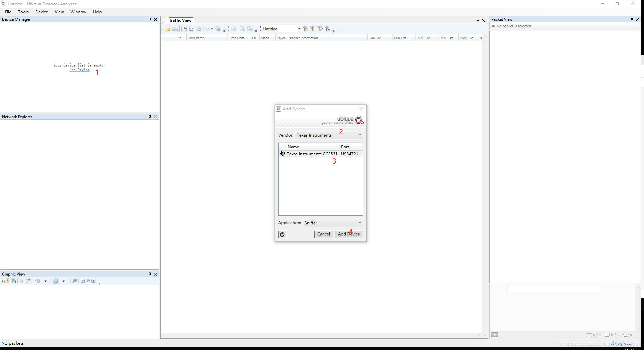Image resolution: width=644 pixels, height=350 pixels.
Task: Click the Name column header in device list
Action: coord(313,147)
